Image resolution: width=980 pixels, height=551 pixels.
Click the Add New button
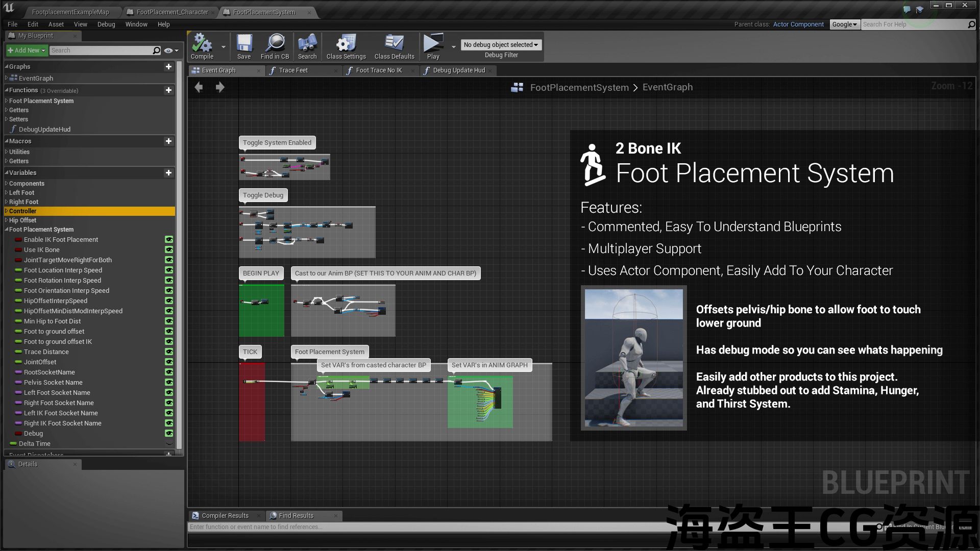(27, 51)
